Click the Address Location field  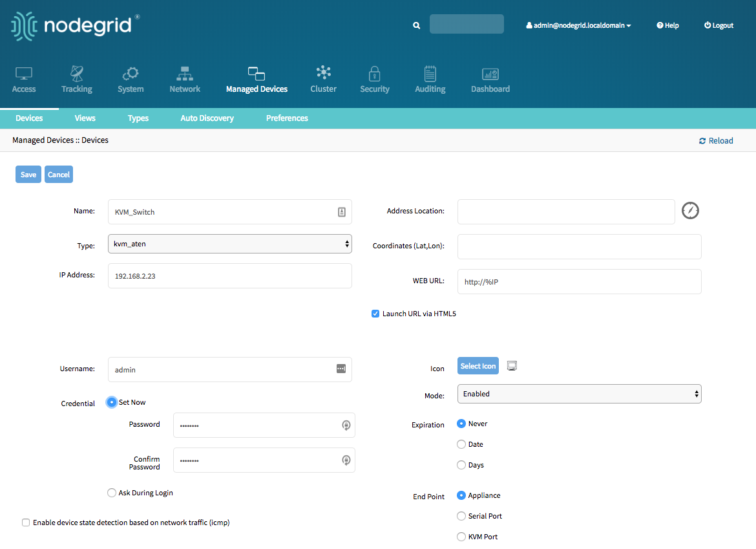tap(566, 212)
